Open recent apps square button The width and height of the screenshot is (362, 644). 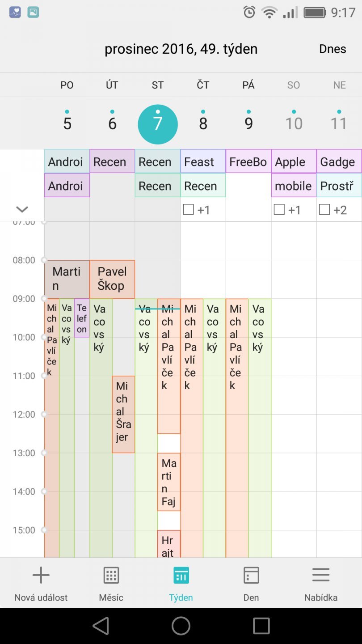[261, 626]
